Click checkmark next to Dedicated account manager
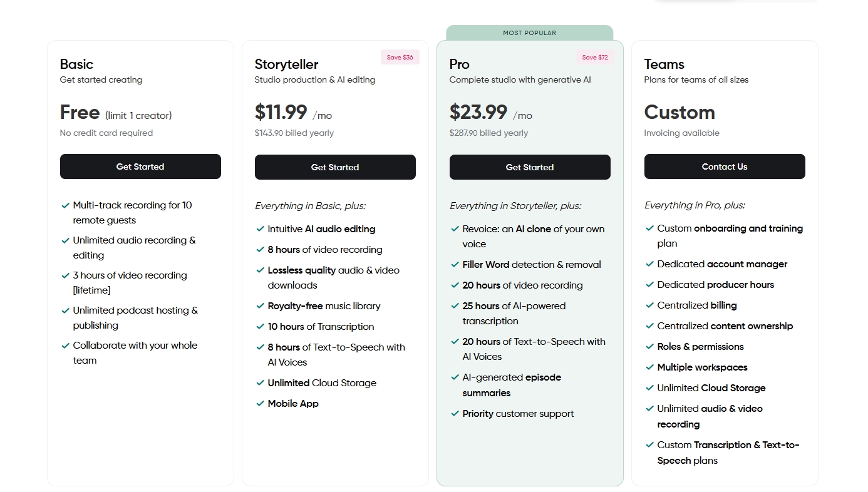This screenshot has width=868, height=492. coord(649,264)
